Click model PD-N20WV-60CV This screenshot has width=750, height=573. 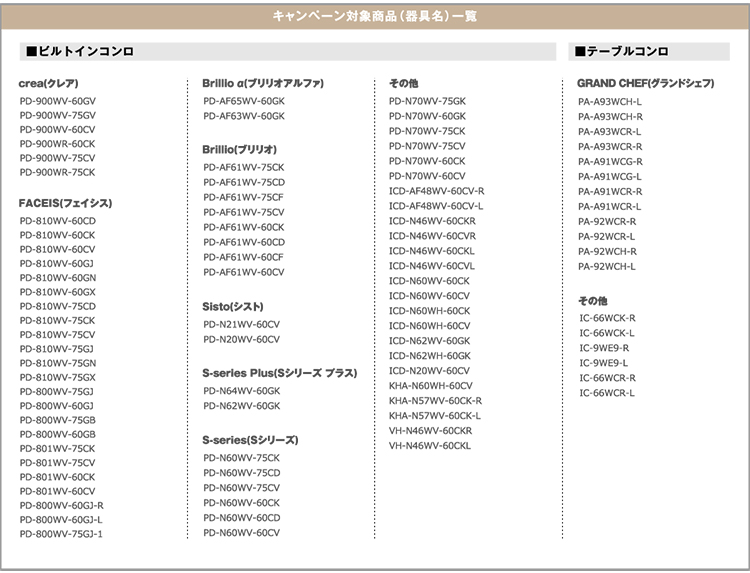pyautogui.click(x=242, y=339)
